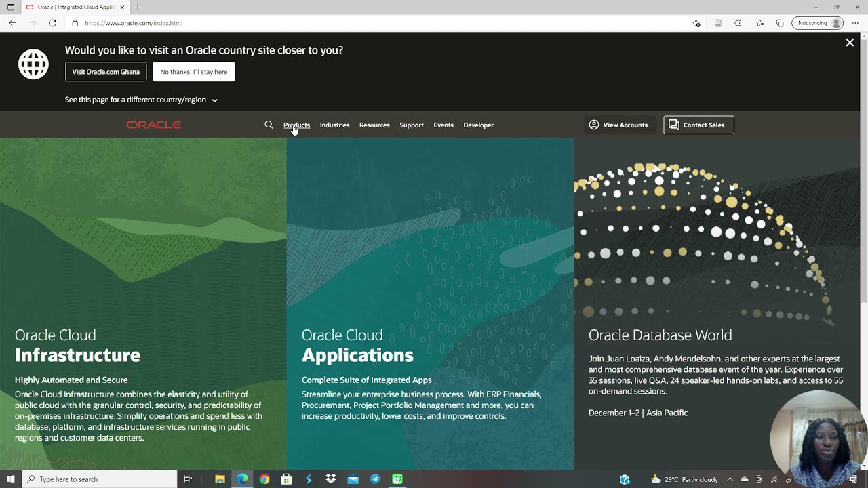Viewport: 868px width, 488px height.
Task: Open the Developer menu
Action: pos(478,125)
